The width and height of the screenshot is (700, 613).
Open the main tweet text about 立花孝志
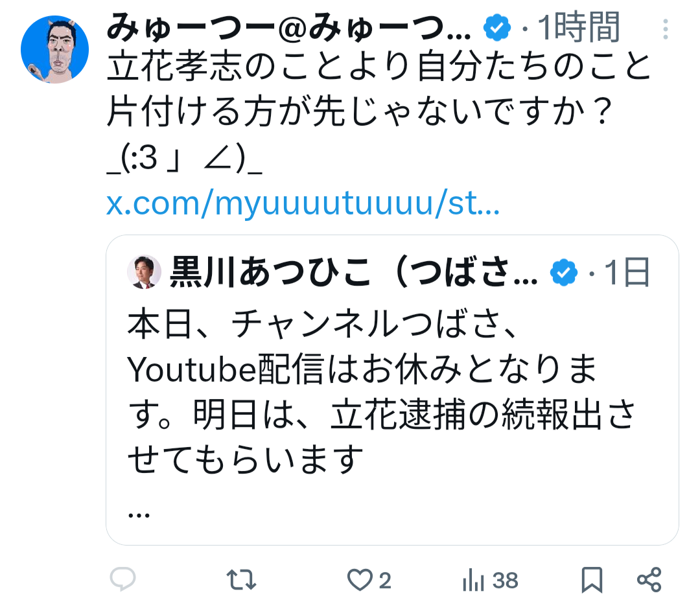378,91
